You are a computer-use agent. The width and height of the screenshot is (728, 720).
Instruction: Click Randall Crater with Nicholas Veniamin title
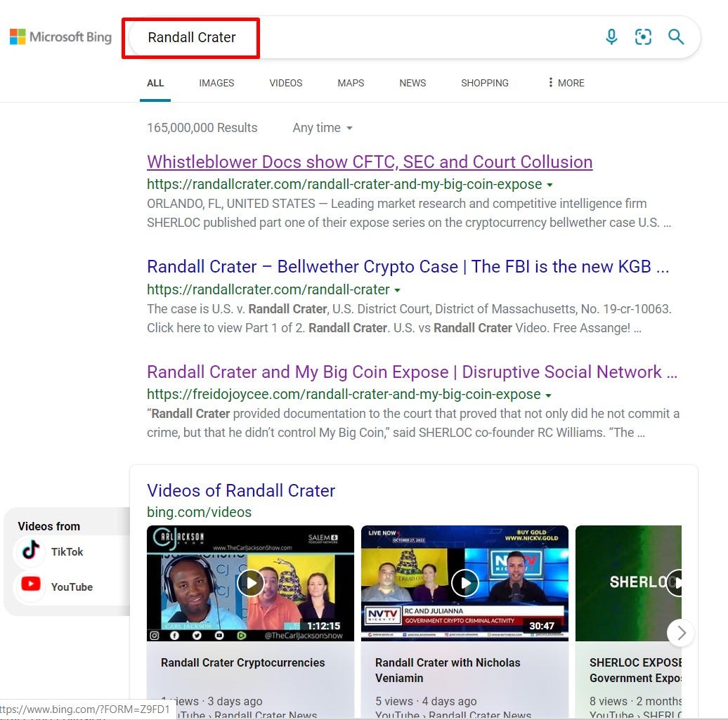pyautogui.click(x=448, y=670)
